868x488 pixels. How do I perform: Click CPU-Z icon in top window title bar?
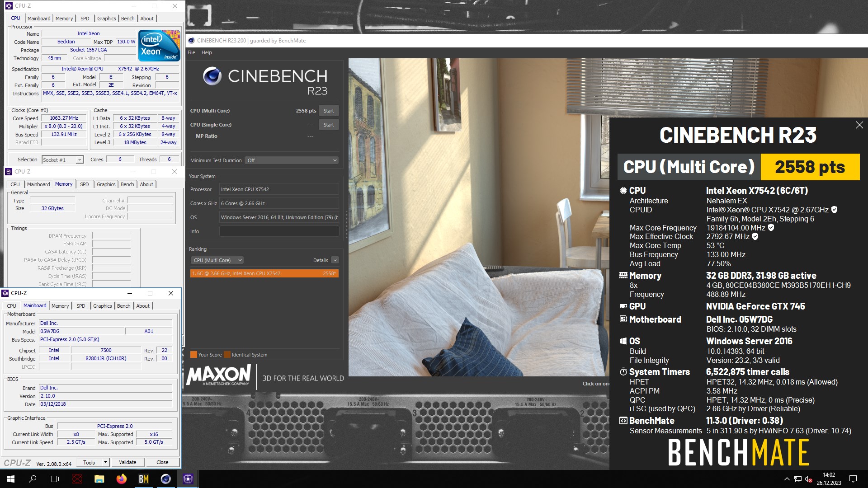click(9, 6)
